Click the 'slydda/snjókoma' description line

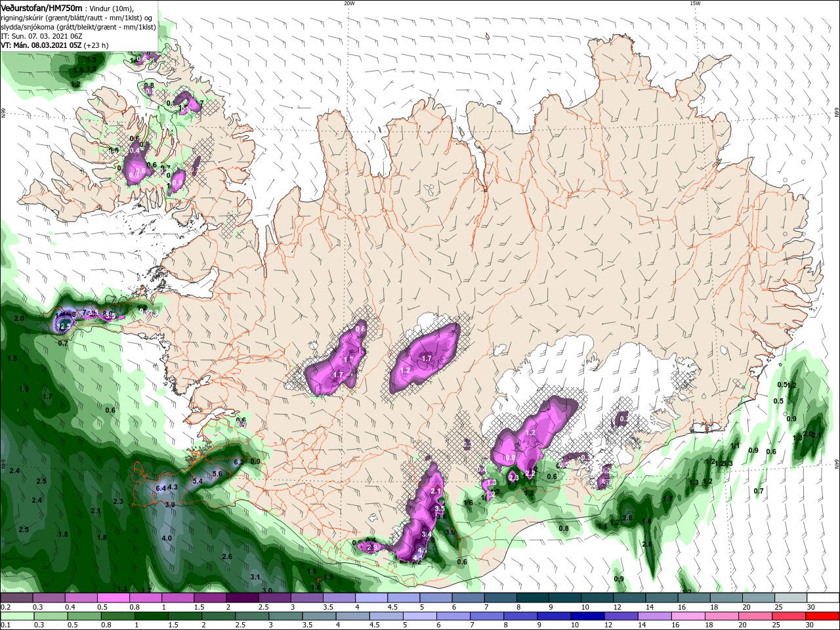click(78, 27)
